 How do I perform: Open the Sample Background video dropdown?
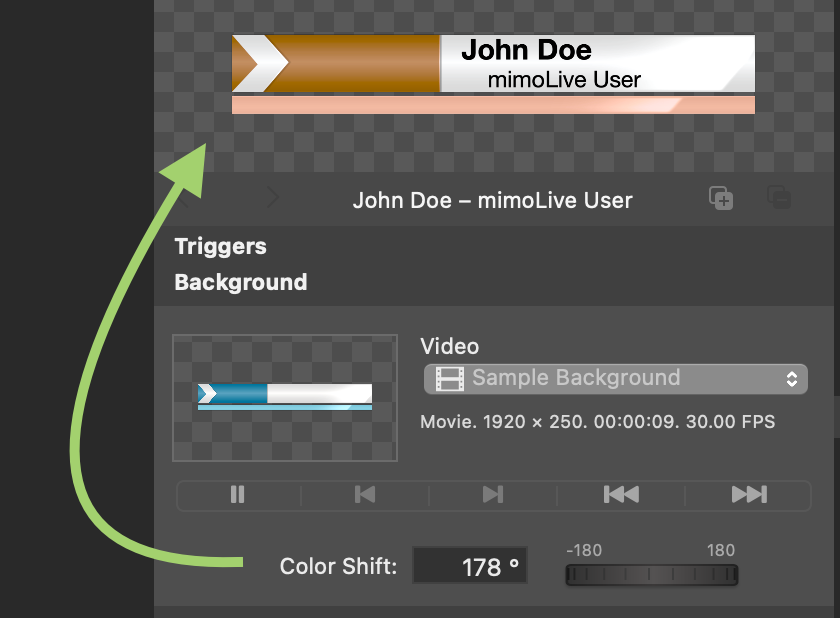pyautogui.click(x=616, y=379)
